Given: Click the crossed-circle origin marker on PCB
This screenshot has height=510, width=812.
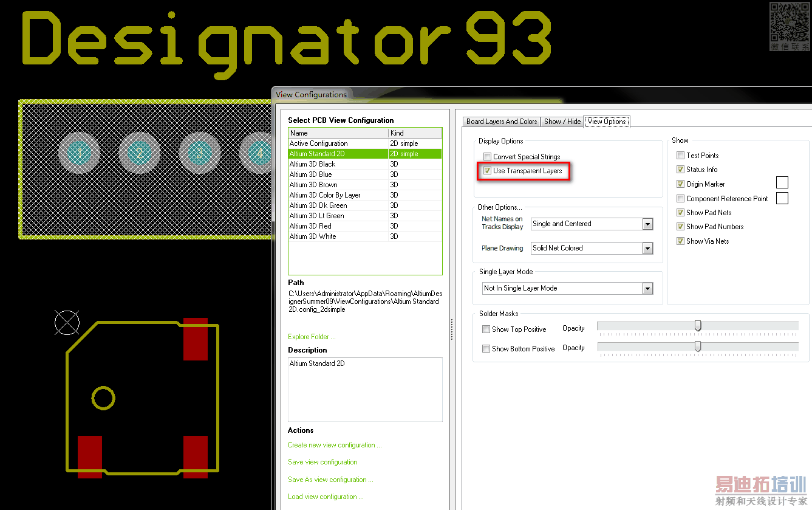Looking at the screenshot, I should click(67, 322).
